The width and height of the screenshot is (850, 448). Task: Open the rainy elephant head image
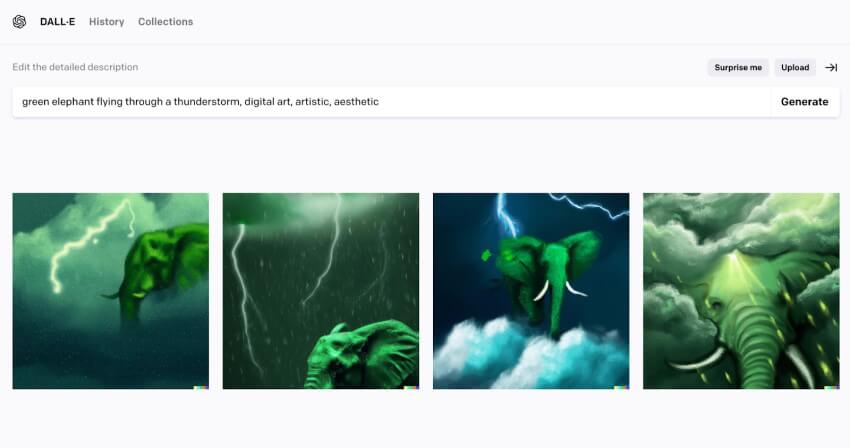click(321, 291)
